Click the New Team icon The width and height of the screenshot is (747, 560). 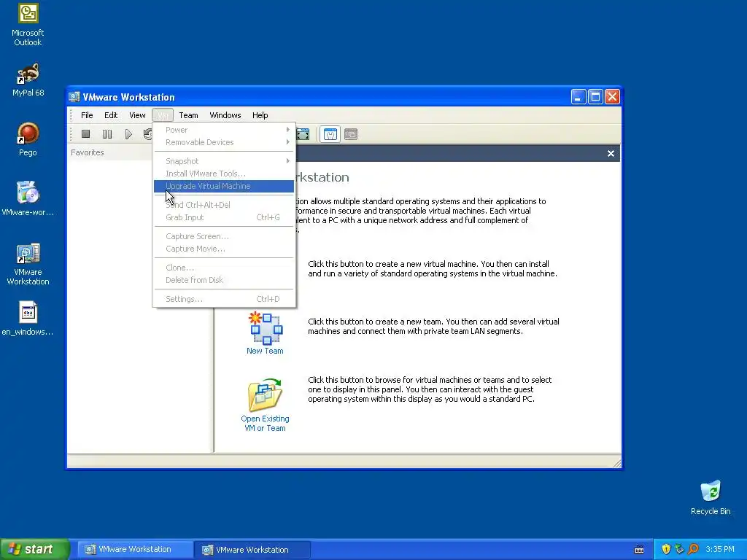tap(266, 327)
